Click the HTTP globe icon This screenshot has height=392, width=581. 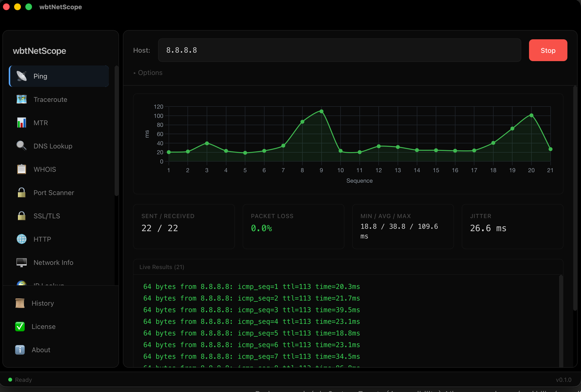(22, 239)
